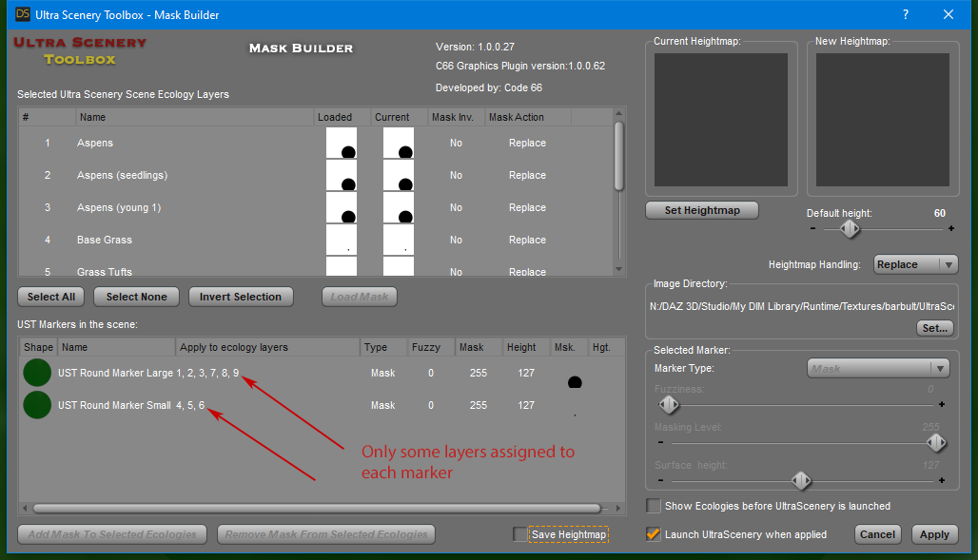Click Aspens (seedlings) current mask thumbnail

click(x=399, y=175)
